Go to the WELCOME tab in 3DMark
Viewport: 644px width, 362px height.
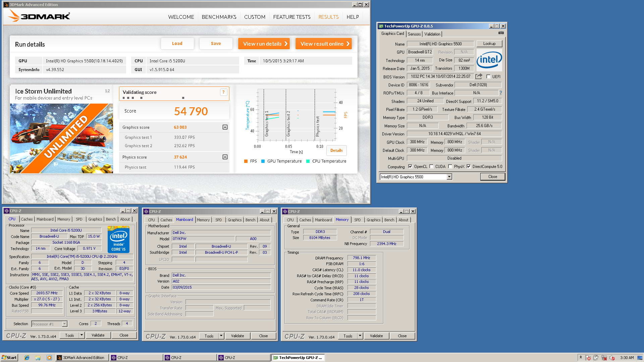(181, 17)
